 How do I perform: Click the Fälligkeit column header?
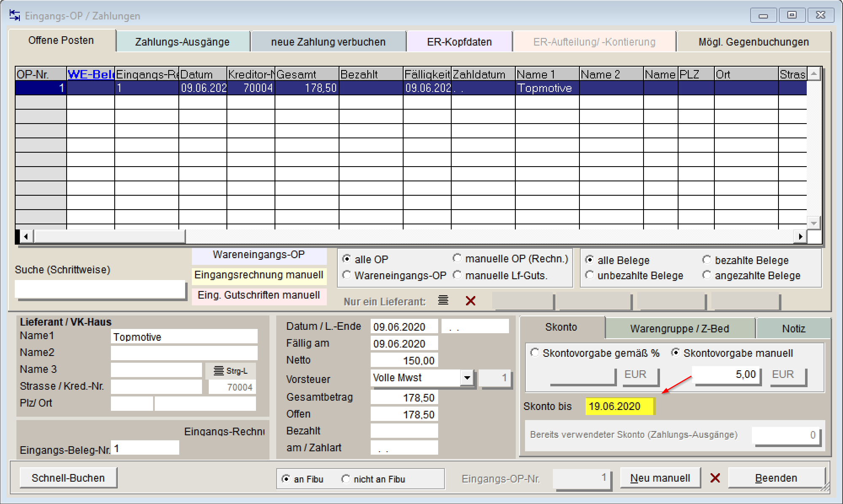pyautogui.click(x=427, y=74)
